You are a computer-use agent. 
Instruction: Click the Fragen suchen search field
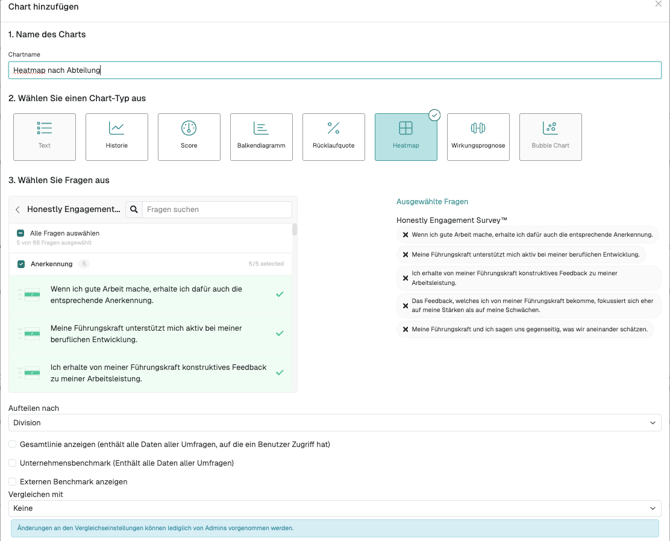[x=217, y=210]
